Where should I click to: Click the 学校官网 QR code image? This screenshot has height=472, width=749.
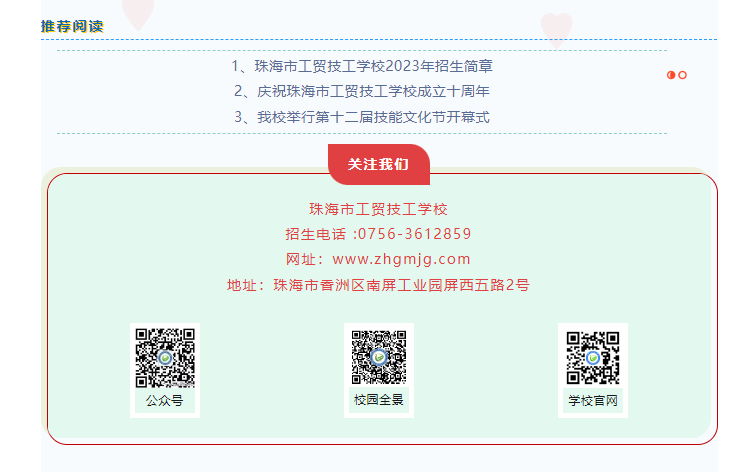click(x=593, y=358)
